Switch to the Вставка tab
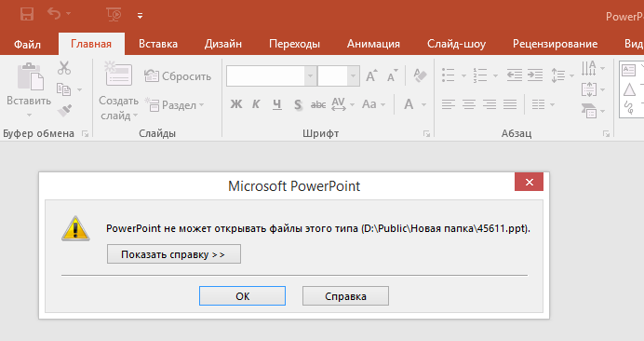Screen dimensions: 644x341 click(x=158, y=44)
